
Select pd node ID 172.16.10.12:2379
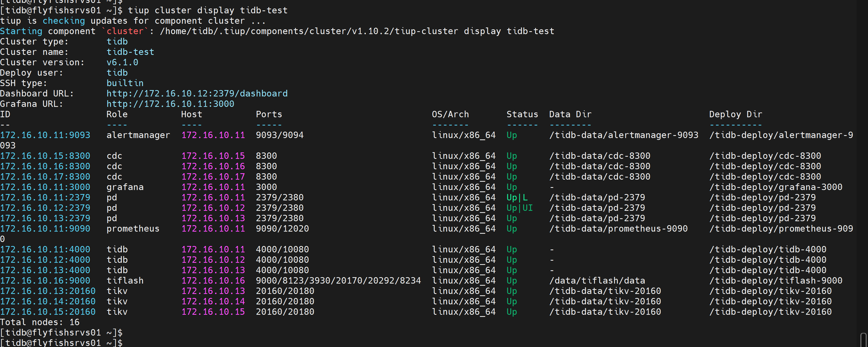click(45, 208)
